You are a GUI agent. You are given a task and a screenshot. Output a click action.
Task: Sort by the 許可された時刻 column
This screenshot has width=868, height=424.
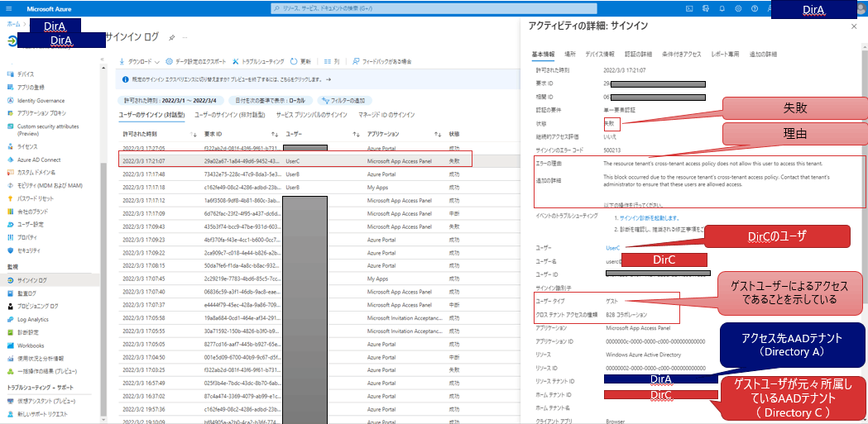[x=140, y=135]
